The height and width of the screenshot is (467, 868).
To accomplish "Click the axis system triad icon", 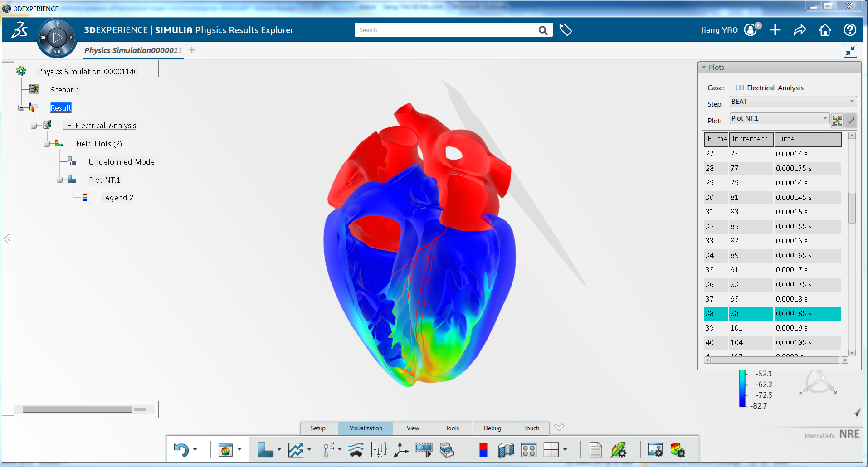I will pyautogui.click(x=400, y=450).
